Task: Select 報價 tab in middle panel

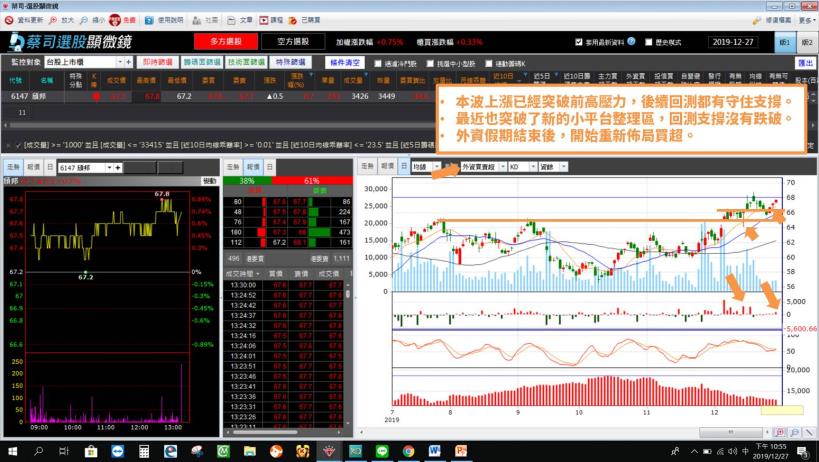Action: point(253,167)
